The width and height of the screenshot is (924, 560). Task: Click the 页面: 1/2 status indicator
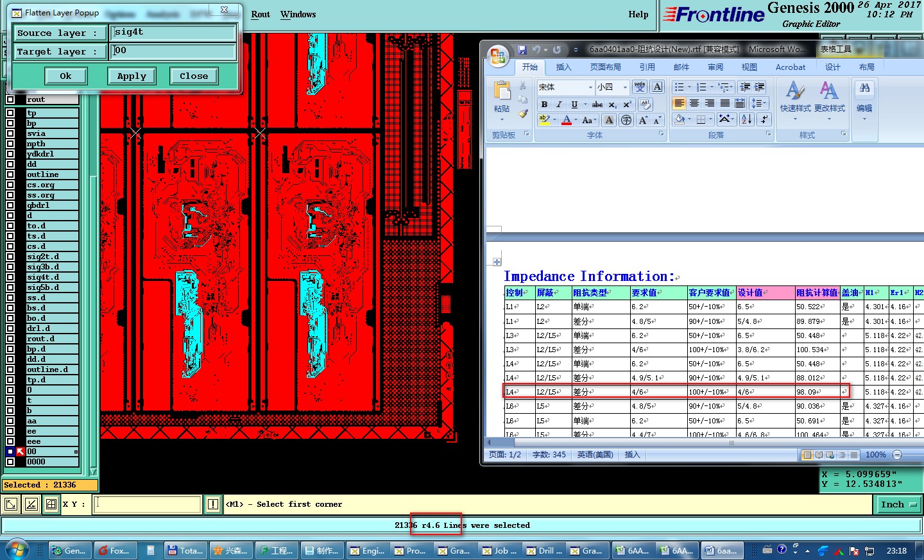click(x=505, y=455)
